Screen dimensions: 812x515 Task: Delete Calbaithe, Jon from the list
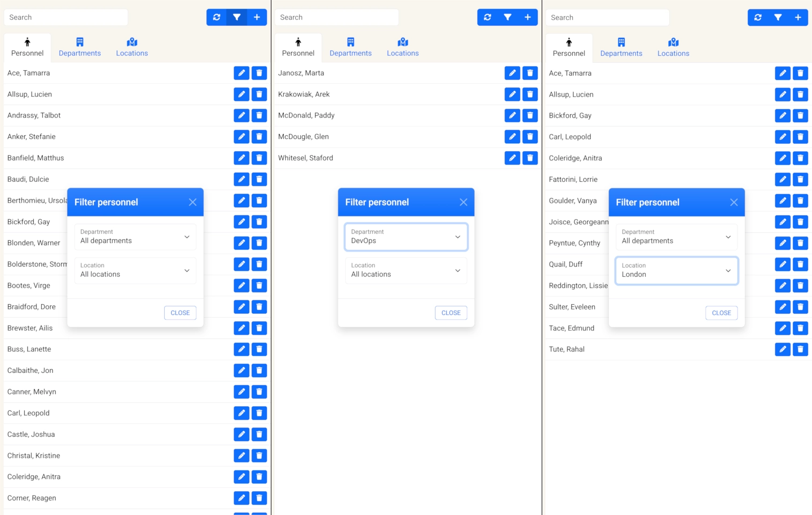tap(259, 371)
